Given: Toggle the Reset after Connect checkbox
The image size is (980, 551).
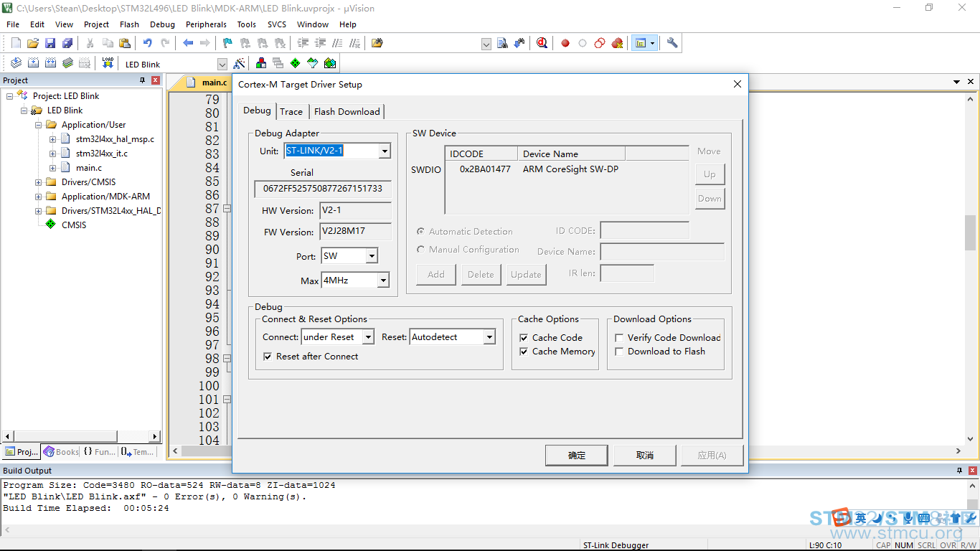Looking at the screenshot, I should click(268, 357).
